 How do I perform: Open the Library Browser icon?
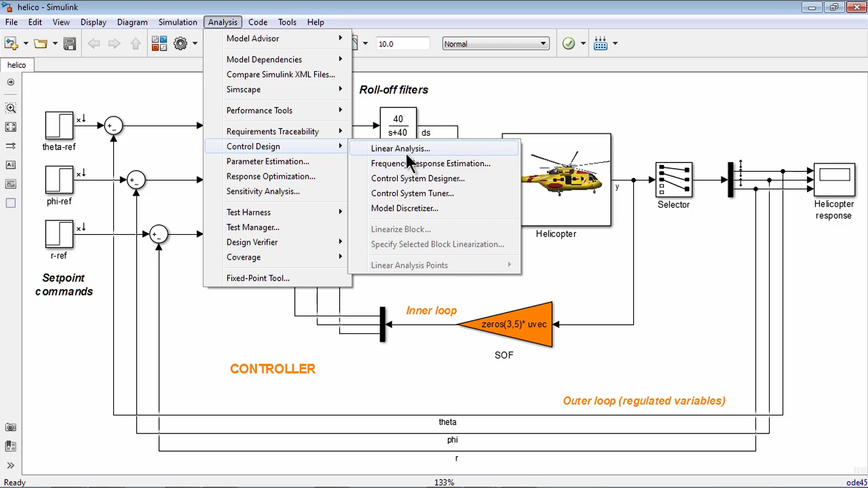[x=159, y=43]
